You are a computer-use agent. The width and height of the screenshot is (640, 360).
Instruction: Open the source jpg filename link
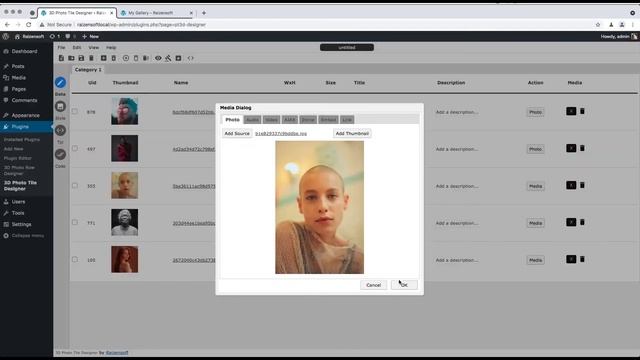point(281,133)
